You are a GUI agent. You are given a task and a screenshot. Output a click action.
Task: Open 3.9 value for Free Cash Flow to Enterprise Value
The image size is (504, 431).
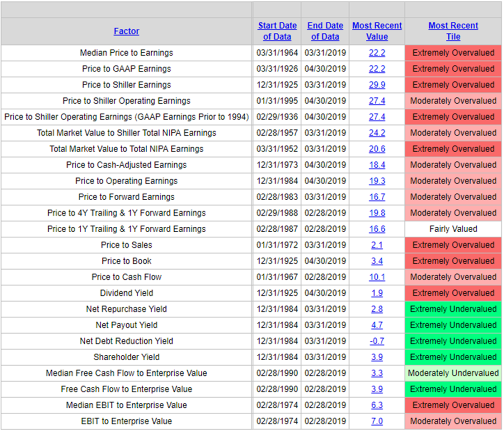377,389
